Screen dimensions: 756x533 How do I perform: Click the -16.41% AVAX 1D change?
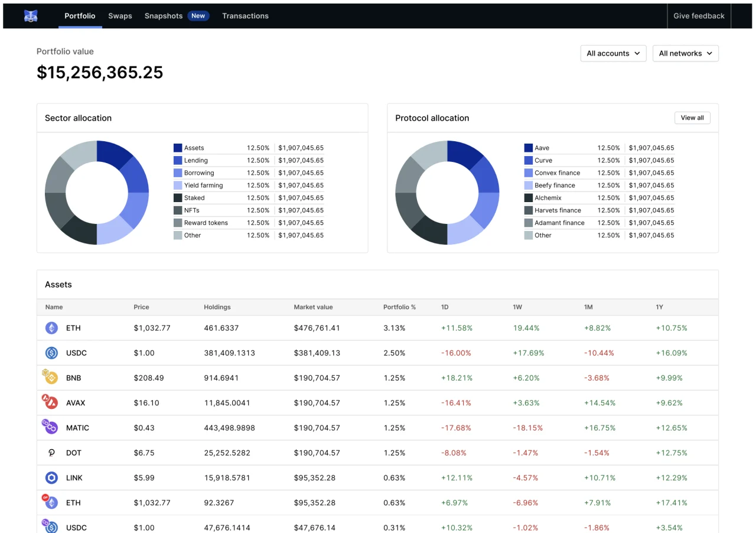click(x=456, y=403)
